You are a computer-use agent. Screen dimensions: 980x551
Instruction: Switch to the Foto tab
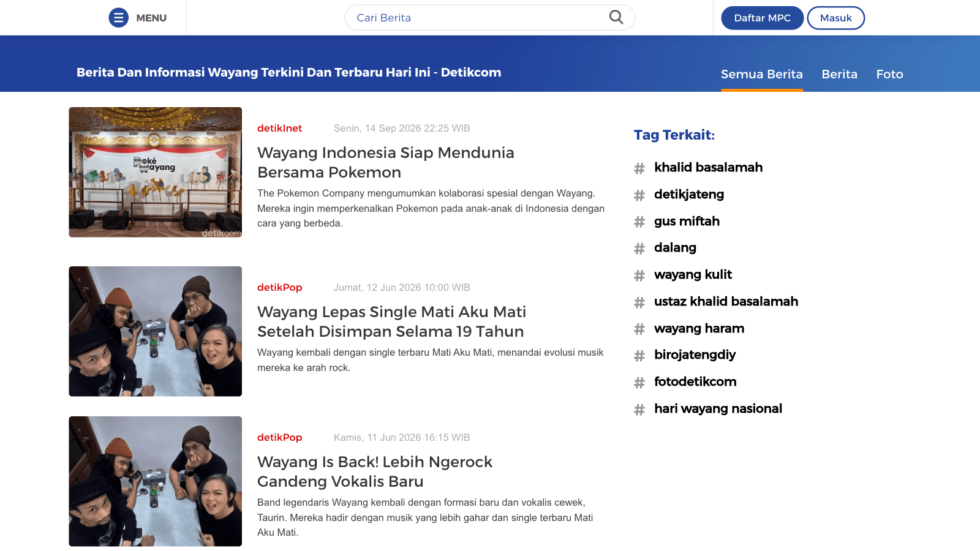point(889,74)
